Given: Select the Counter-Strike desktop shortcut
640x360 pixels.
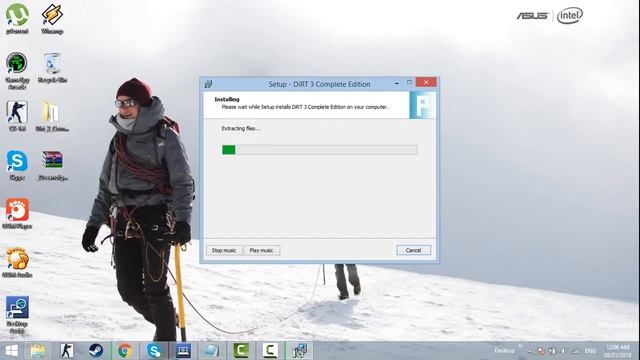Looking at the screenshot, I should point(17,116).
